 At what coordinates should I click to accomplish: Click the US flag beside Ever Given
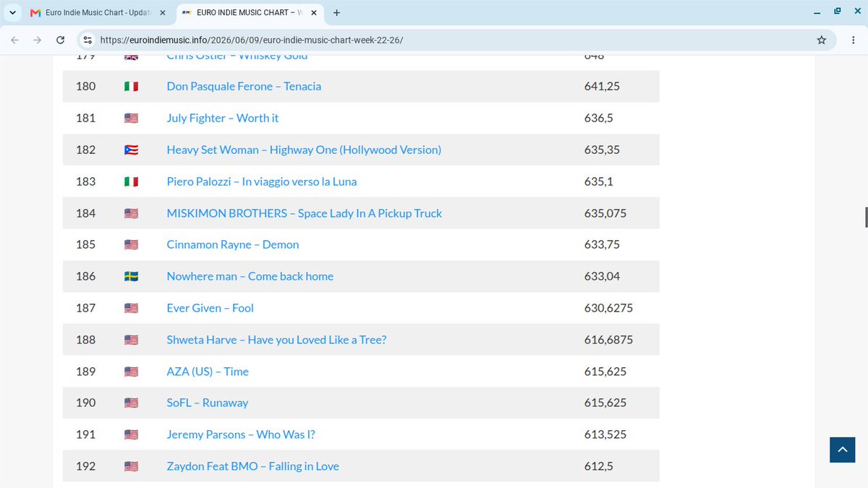click(131, 309)
